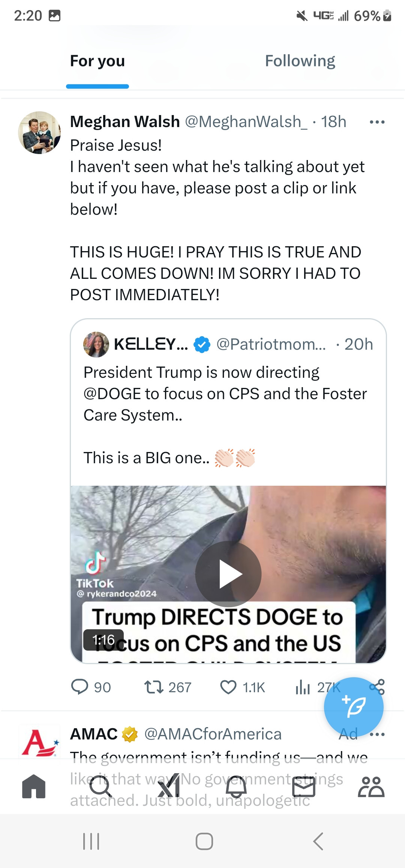
Task: Repost the Meghan Walsh post
Action: [154, 687]
